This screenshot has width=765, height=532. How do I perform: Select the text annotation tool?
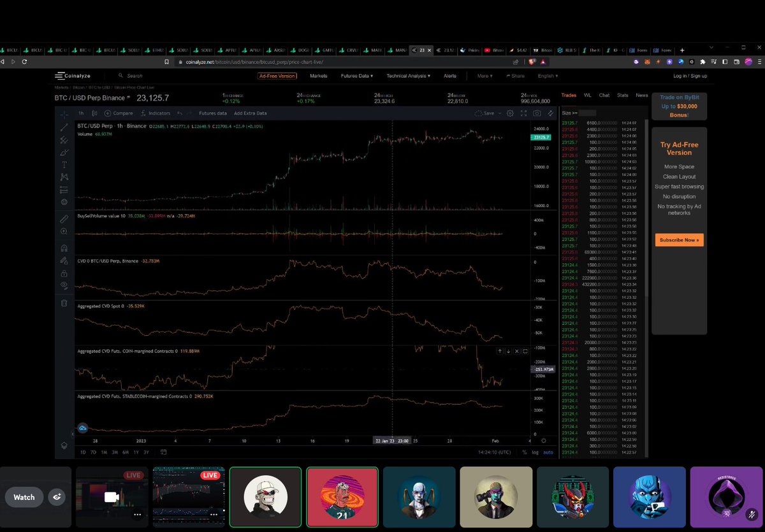pos(64,164)
